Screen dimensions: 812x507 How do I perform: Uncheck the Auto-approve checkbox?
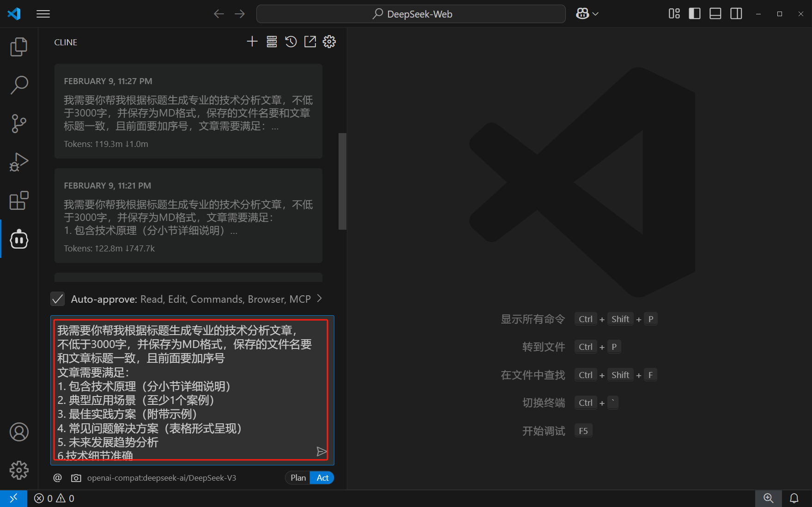pyautogui.click(x=57, y=299)
